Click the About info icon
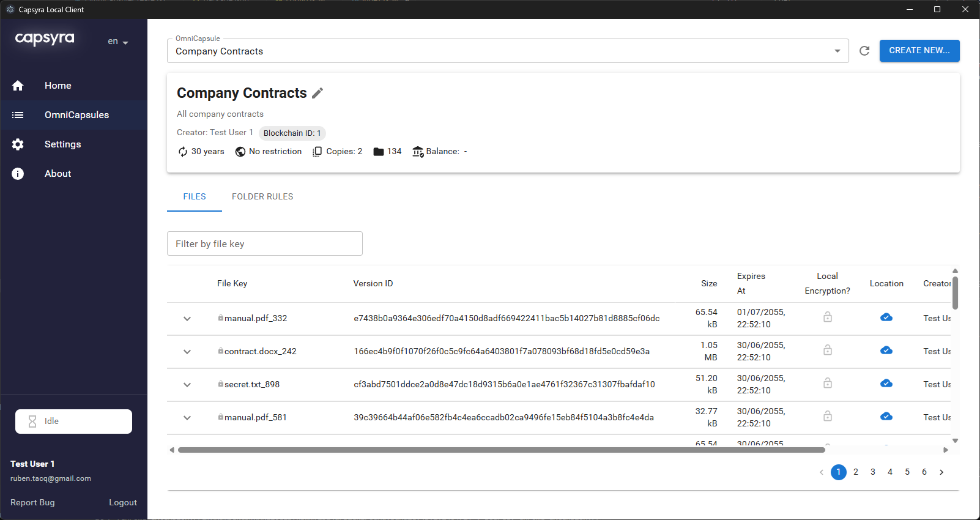The width and height of the screenshot is (980, 520). pos(18,174)
